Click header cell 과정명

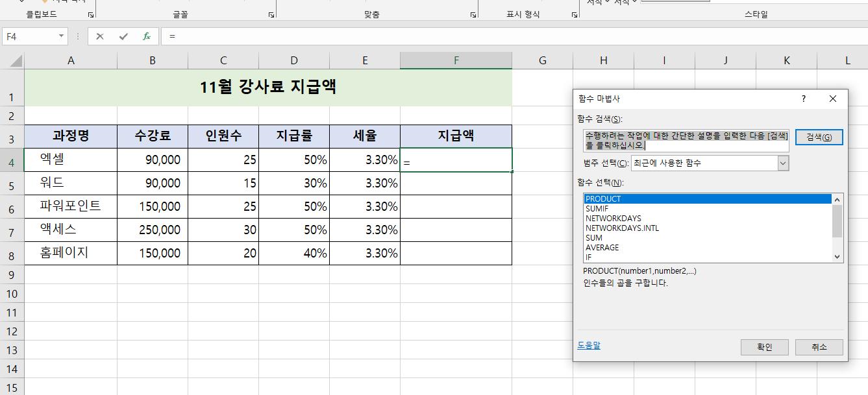71,136
